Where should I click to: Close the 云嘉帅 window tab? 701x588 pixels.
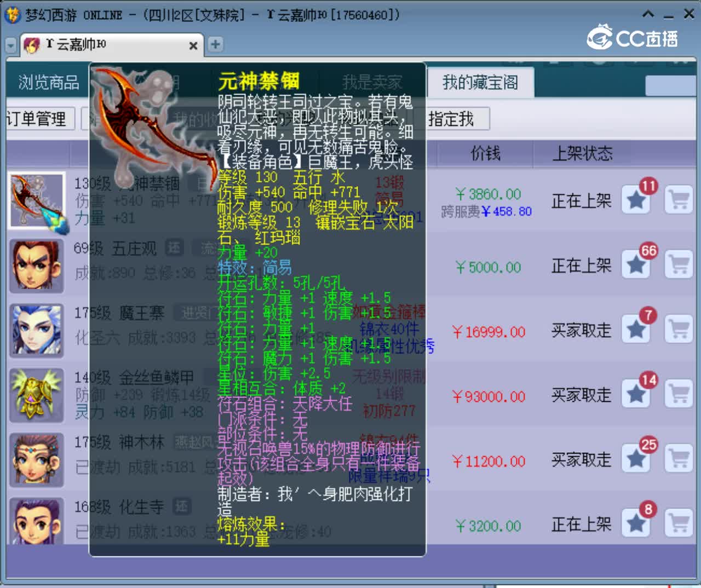point(193,46)
